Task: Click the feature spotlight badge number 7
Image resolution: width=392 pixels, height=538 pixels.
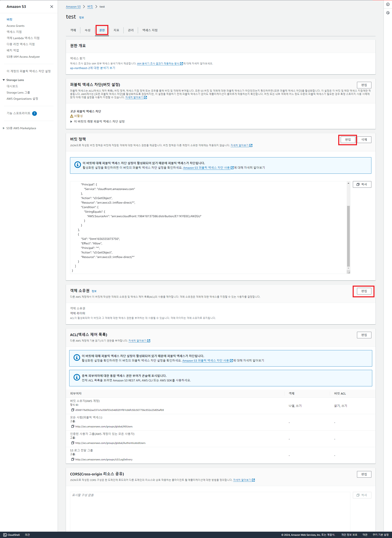Action: pyautogui.click(x=34, y=114)
